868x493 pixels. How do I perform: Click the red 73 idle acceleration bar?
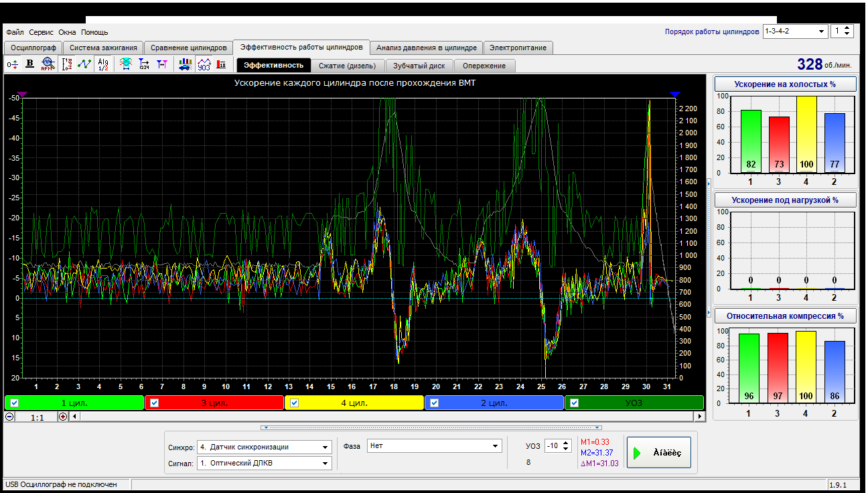pyautogui.click(x=778, y=144)
